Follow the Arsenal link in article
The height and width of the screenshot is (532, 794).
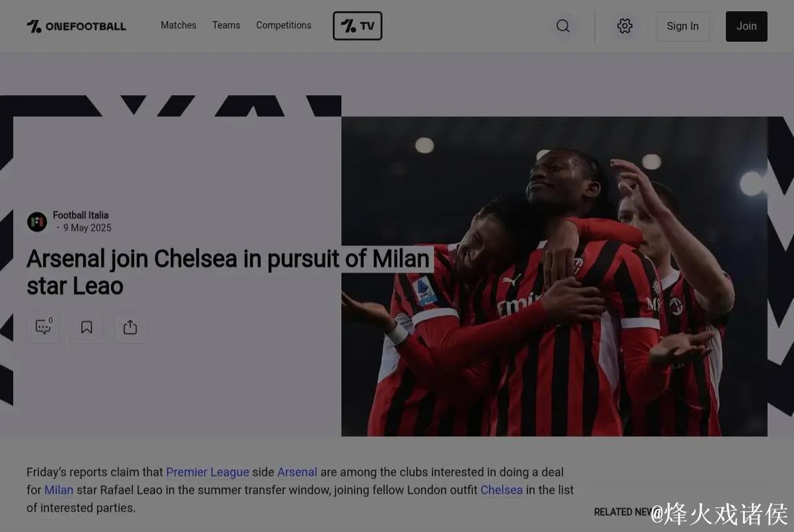297,472
